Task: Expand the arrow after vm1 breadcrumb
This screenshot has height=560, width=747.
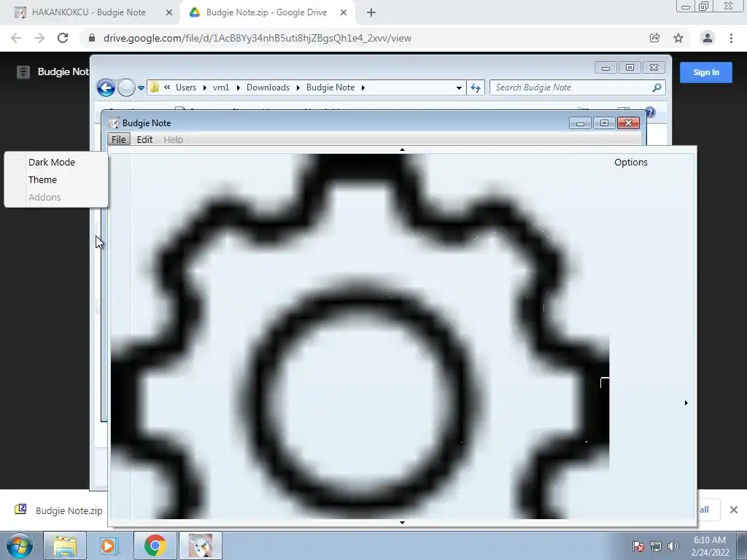Action: [x=239, y=87]
